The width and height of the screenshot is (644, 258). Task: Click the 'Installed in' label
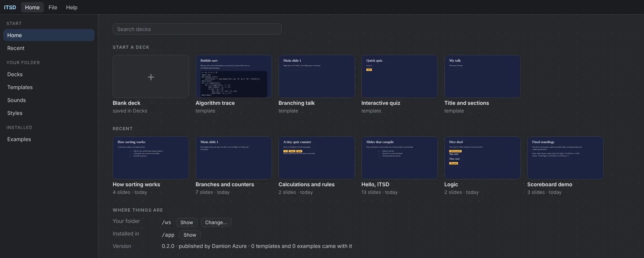click(x=126, y=233)
